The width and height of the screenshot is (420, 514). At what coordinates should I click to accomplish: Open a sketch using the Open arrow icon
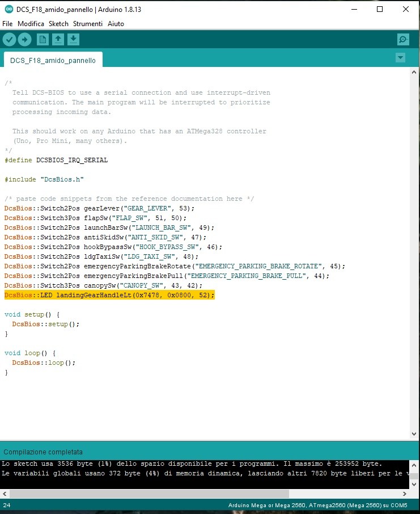pos(58,40)
